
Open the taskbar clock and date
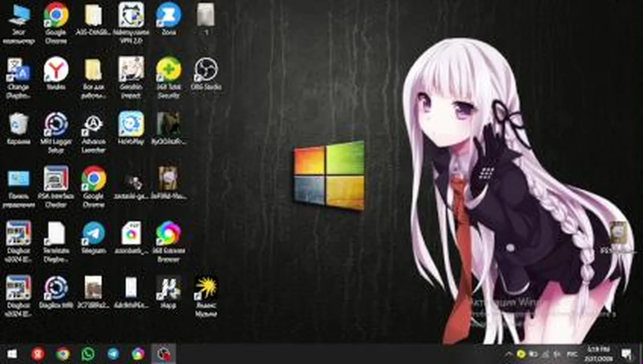click(599, 354)
